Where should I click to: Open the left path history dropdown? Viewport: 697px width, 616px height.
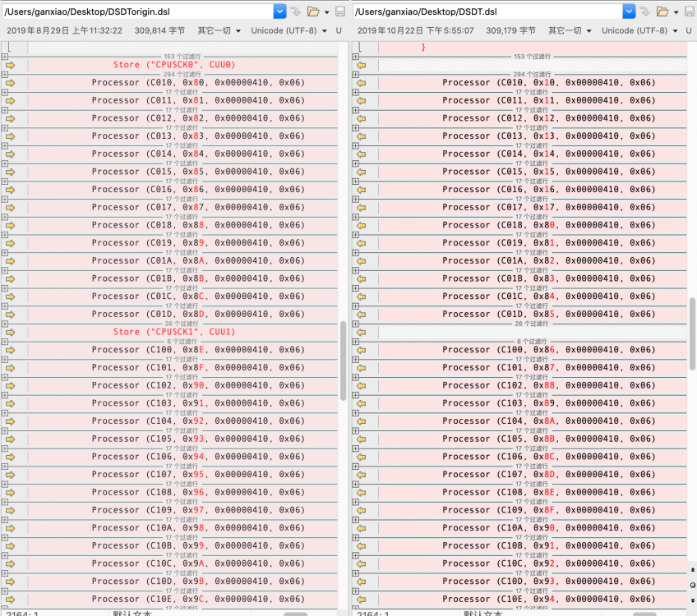click(x=279, y=11)
